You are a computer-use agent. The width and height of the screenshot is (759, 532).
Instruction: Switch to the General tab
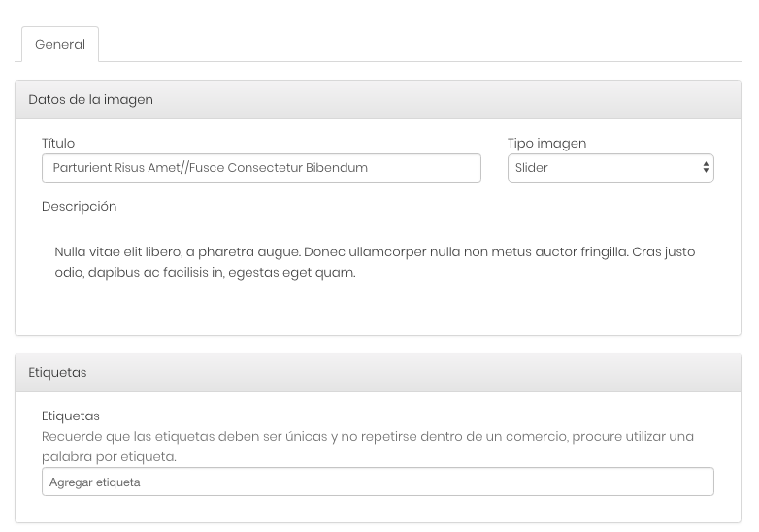(x=60, y=44)
